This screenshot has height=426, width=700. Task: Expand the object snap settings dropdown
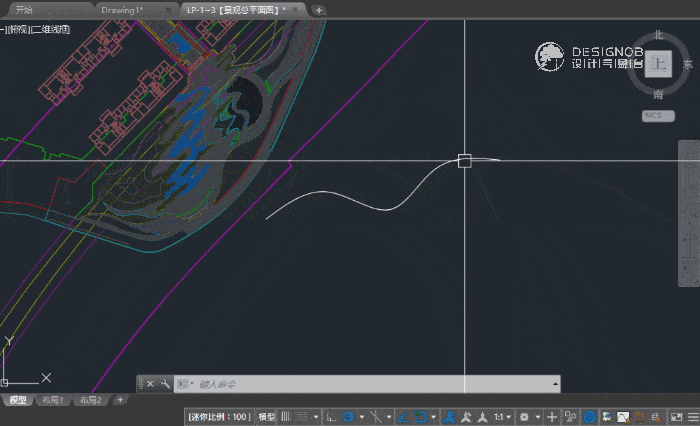point(433,417)
